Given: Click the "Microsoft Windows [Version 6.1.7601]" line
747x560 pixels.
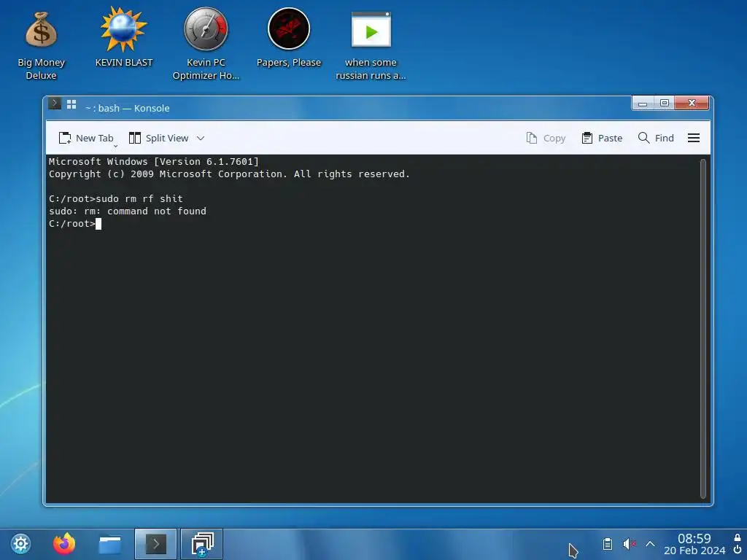Looking at the screenshot, I should pos(153,161).
